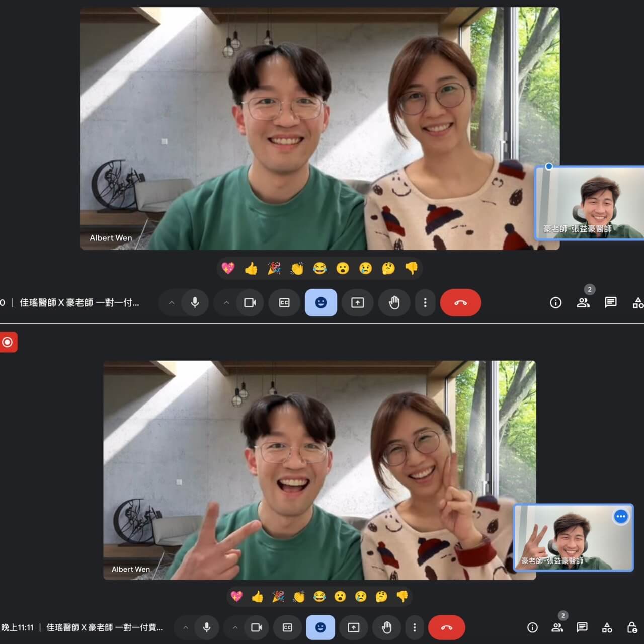Screen dimensions: 644x644
Task: Toggle captions in upper meeting toolbar
Action: [x=284, y=302]
